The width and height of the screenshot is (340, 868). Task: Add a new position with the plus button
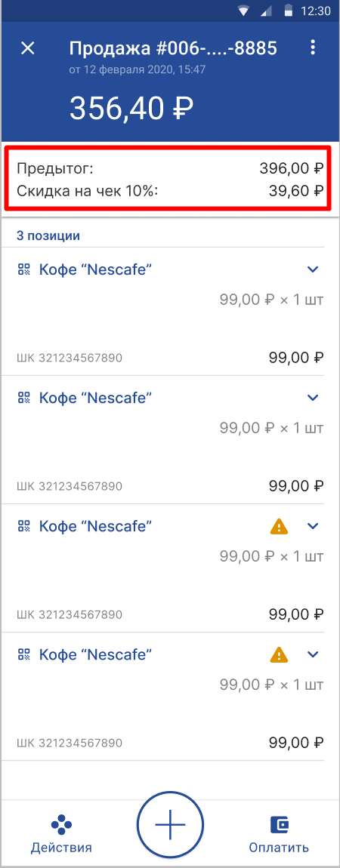(171, 824)
